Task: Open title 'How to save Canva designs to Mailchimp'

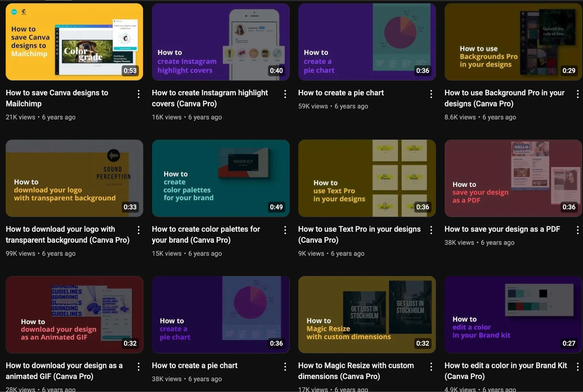Action: (x=57, y=98)
